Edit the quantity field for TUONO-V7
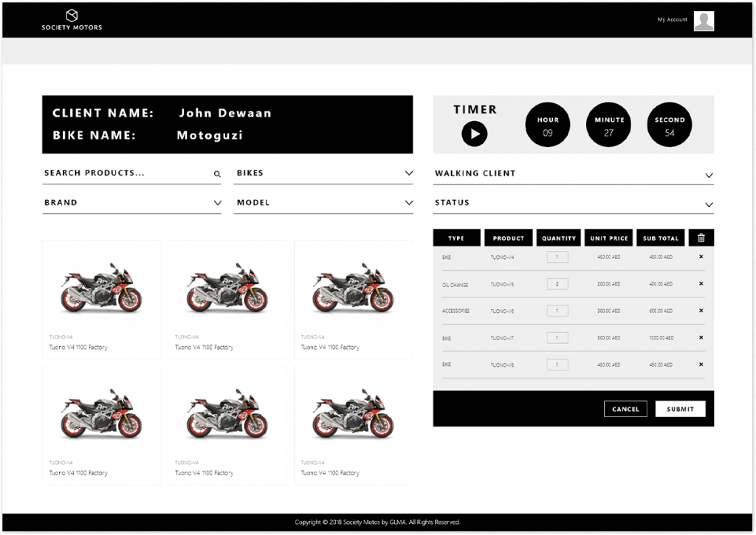Screen dimensions: 756x535 coord(557,338)
